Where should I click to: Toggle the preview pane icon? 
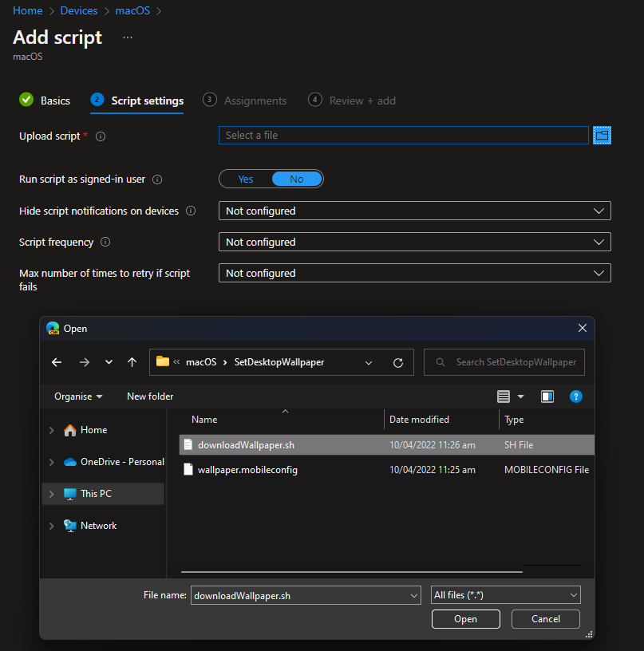tap(547, 397)
